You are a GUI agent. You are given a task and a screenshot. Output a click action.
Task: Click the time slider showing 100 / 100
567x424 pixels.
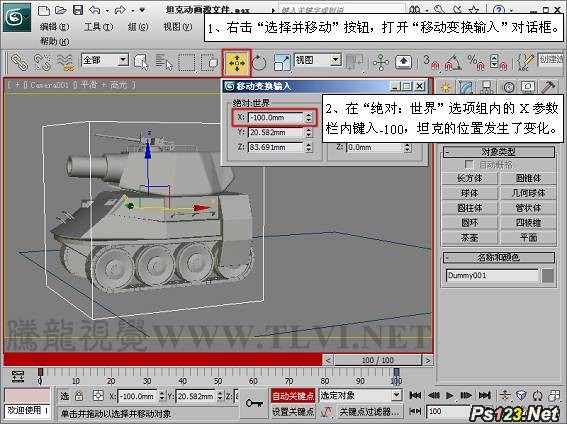(378, 360)
